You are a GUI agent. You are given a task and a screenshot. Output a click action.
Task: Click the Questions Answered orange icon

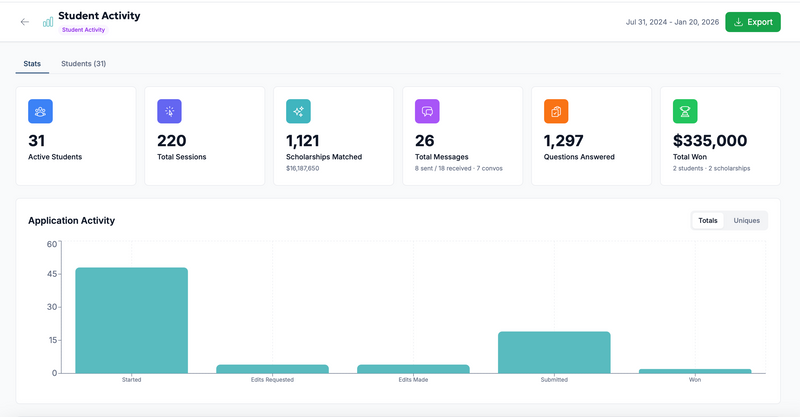pos(556,111)
